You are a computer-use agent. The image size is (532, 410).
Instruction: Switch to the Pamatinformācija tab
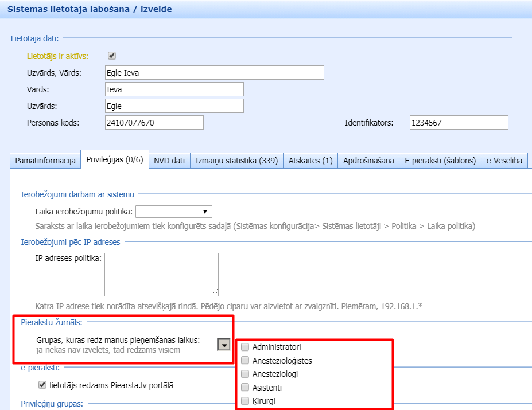click(x=45, y=161)
